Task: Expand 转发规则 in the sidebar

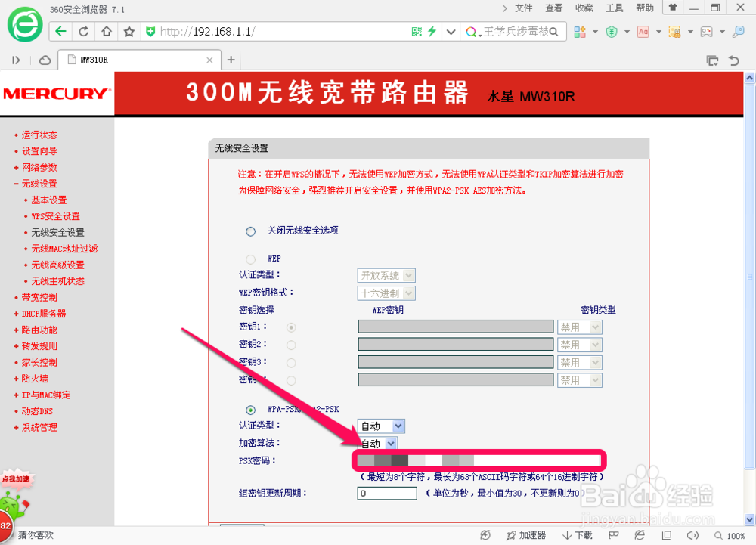Action: (39, 346)
